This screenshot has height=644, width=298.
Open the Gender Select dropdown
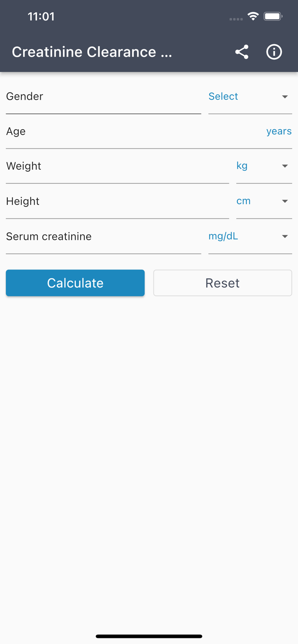[223, 97]
